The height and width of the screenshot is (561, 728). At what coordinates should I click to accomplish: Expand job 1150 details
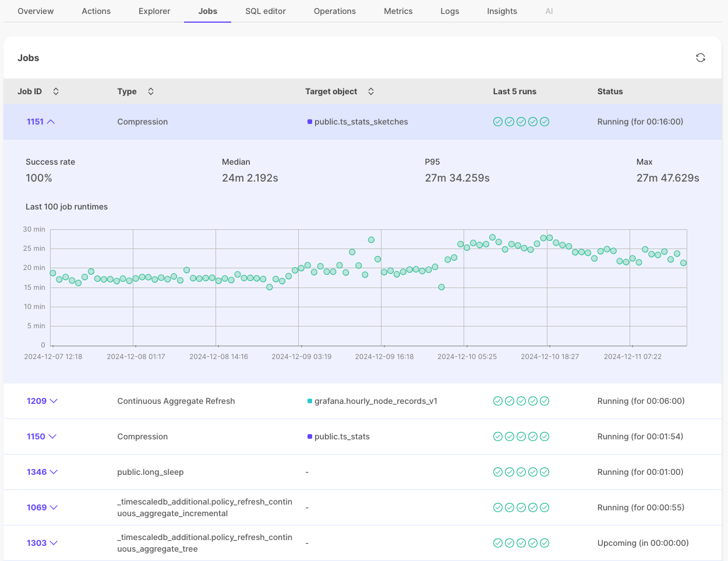click(x=52, y=436)
